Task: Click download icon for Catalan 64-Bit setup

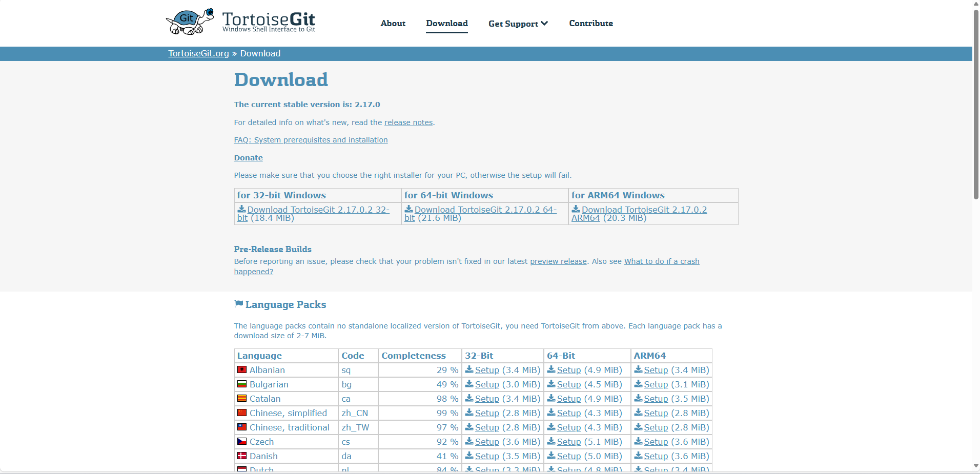Action: click(551, 398)
